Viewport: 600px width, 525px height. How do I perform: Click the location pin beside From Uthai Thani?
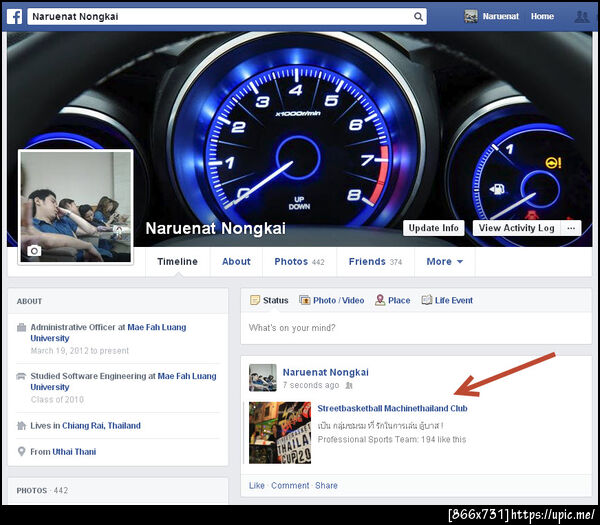point(21,452)
